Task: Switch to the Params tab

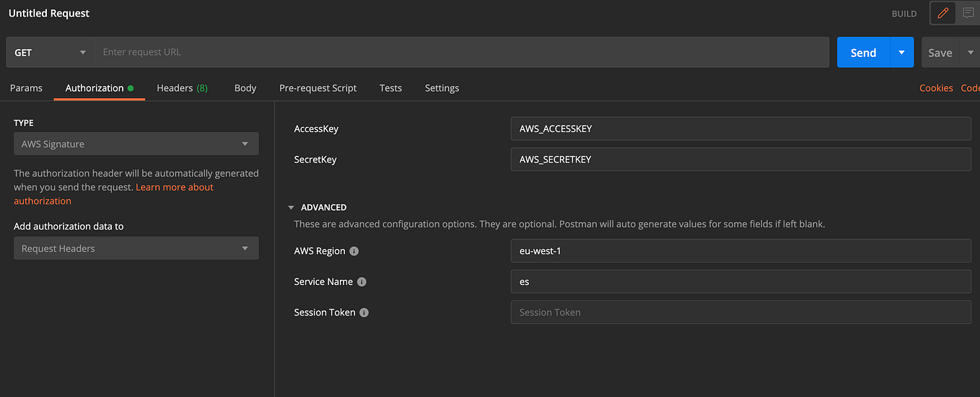Action: pyautogui.click(x=26, y=88)
